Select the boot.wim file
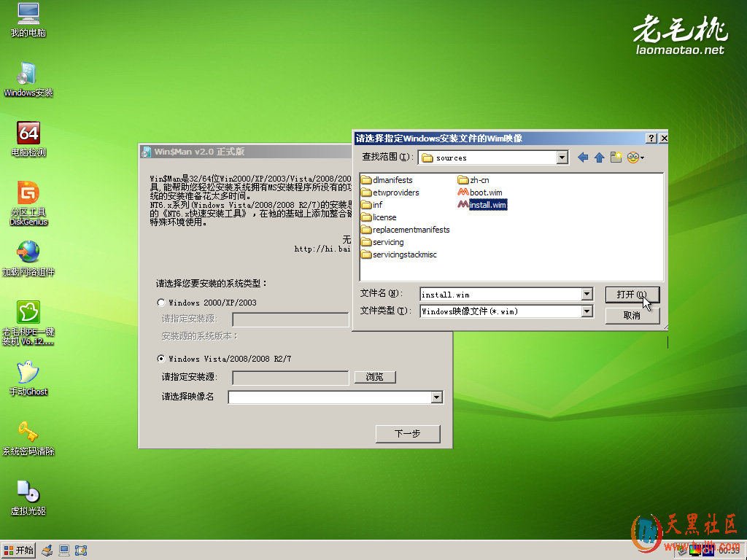The width and height of the screenshot is (747, 560). tap(485, 192)
